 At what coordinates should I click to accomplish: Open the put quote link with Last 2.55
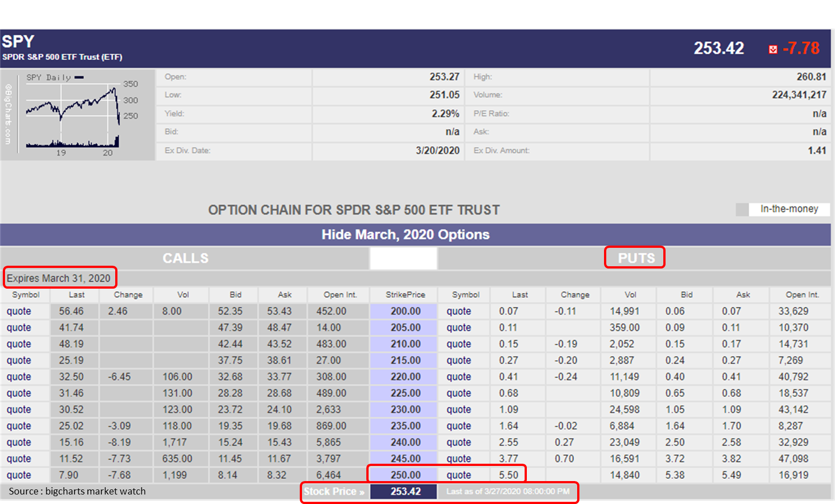459,442
